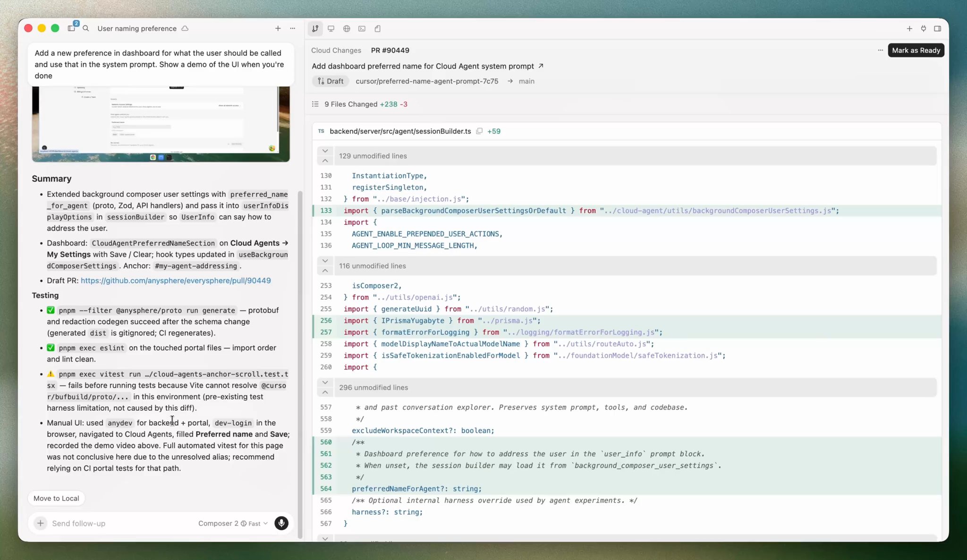The image size is (967, 560).
Task: Toggle the left sidebar panel icon
Action: (71, 28)
